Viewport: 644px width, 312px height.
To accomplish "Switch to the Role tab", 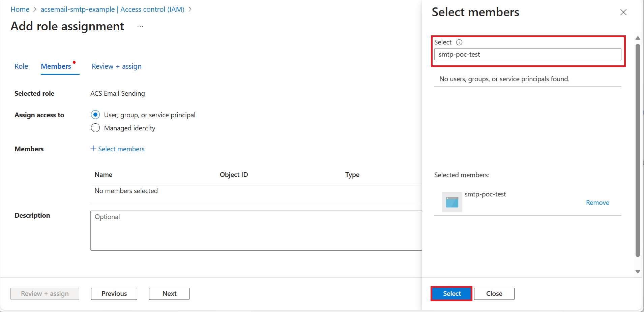I will pyautogui.click(x=21, y=66).
